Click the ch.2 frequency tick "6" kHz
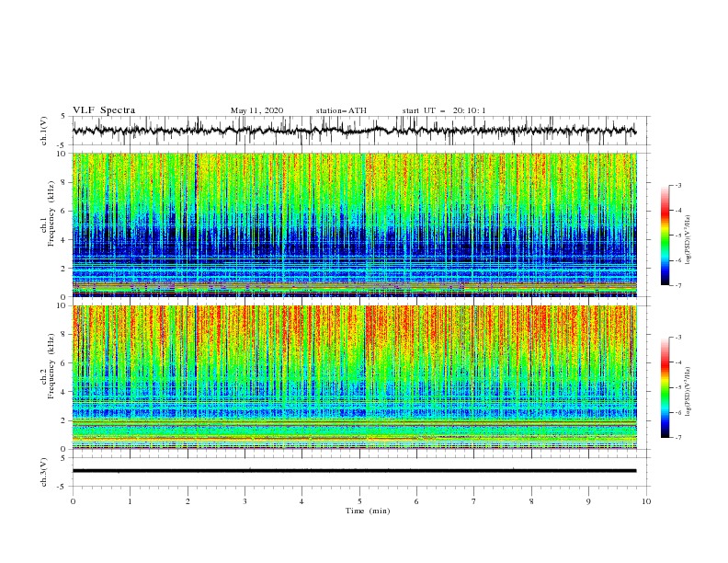This screenshot has height=563, width=728. [x=63, y=363]
